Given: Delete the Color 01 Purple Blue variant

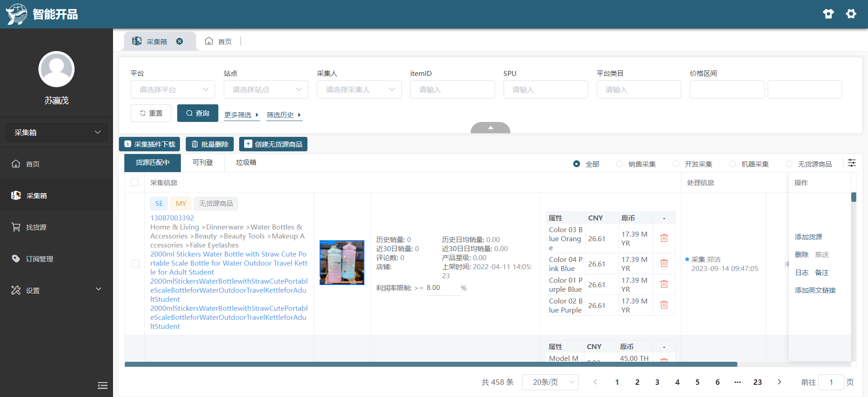Looking at the screenshot, I should click(x=664, y=284).
